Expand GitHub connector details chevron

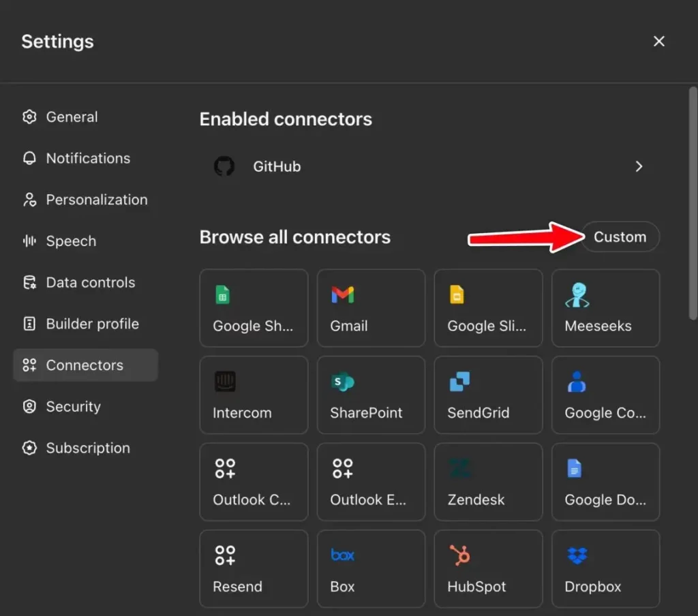(639, 166)
